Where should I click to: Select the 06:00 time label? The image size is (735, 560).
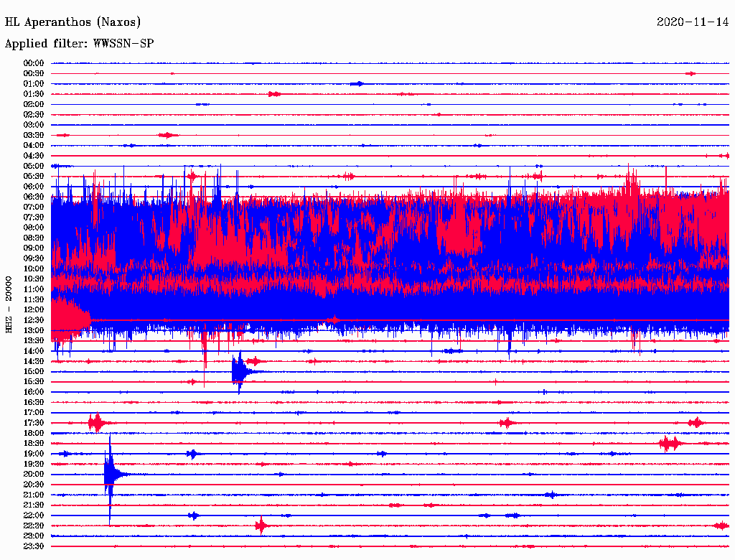click(34, 187)
